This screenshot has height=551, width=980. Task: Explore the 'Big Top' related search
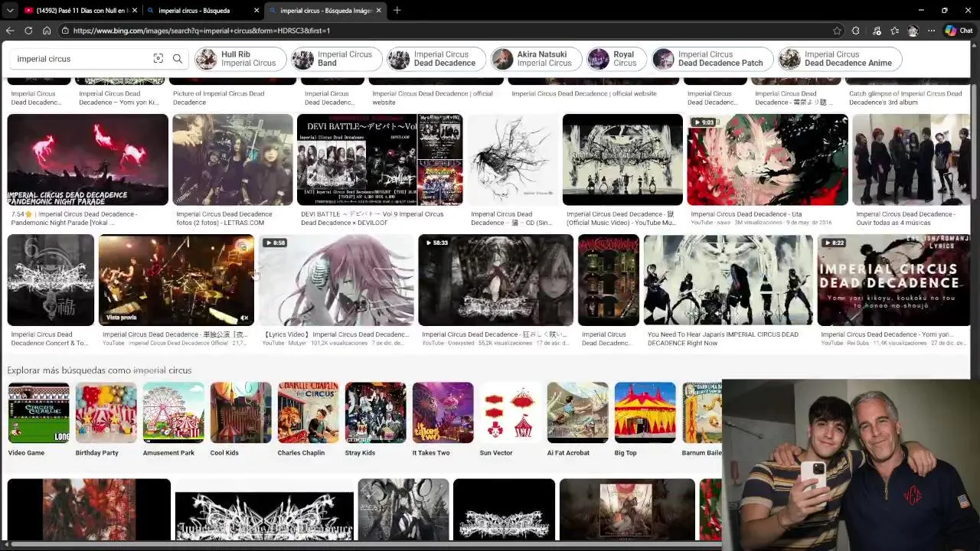click(645, 420)
